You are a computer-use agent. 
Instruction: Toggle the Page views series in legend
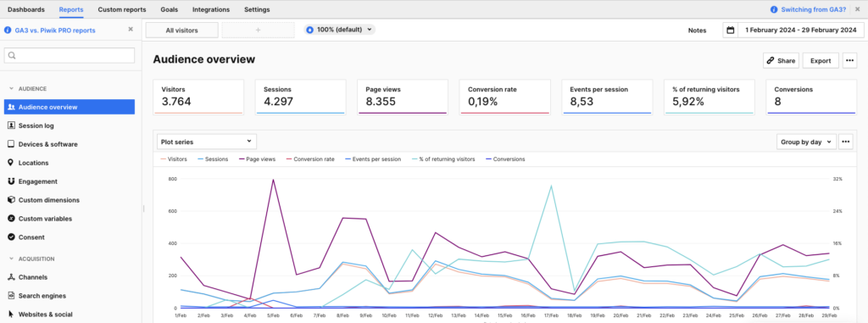pyautogui.click(x=257, y=159)
